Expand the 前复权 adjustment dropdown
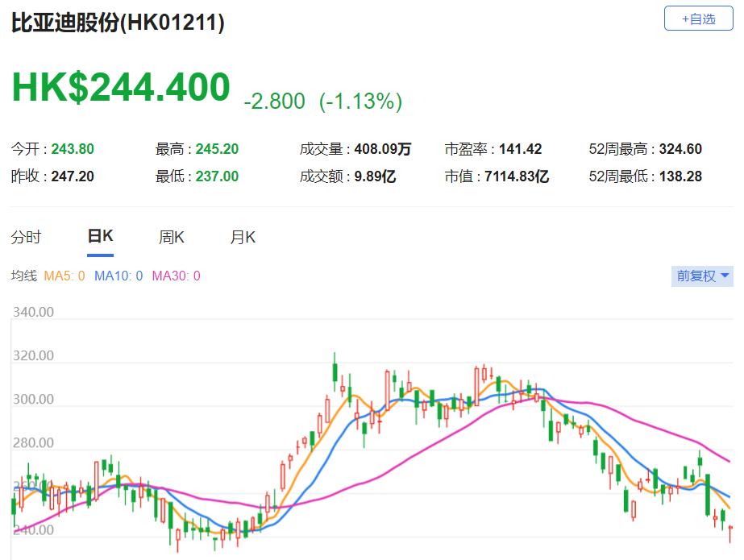 click(x=702, y=276)
